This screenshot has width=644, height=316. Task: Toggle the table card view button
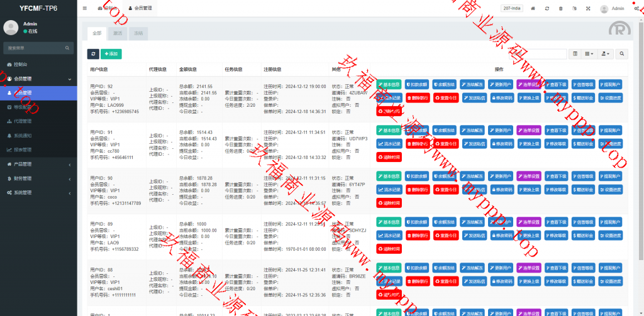coord(575,55)
